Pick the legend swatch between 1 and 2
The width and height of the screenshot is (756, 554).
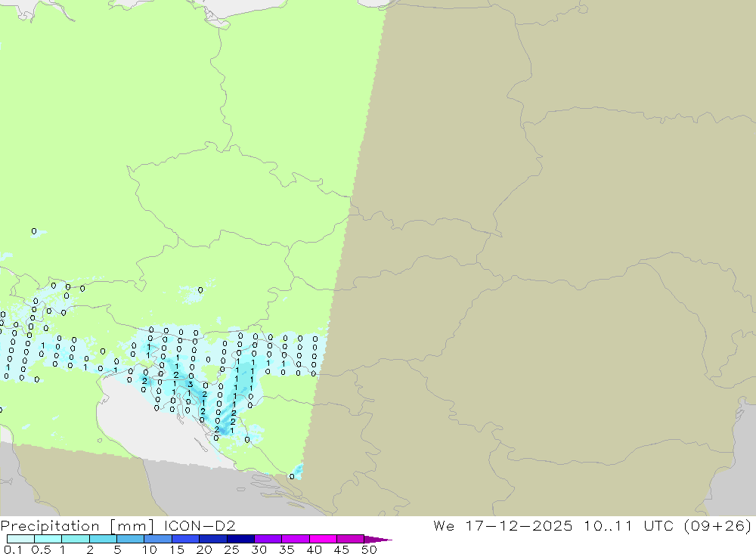click(76, 539)
